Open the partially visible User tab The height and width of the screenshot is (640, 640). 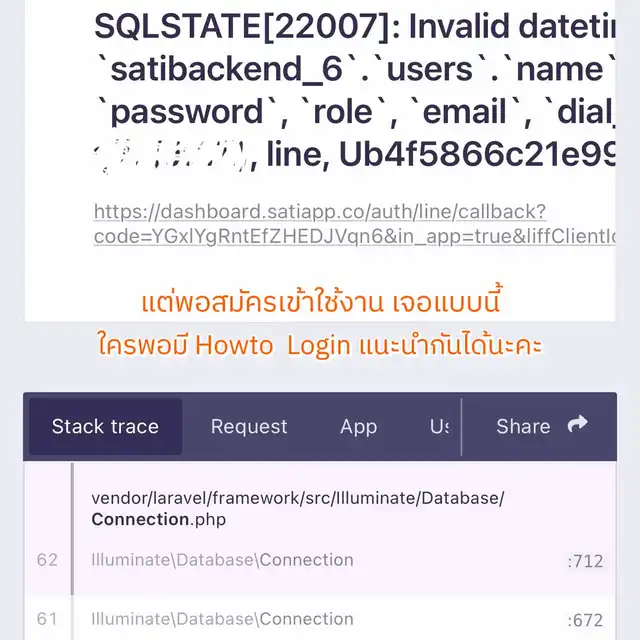pyautogui.click(x=439, y=427)
